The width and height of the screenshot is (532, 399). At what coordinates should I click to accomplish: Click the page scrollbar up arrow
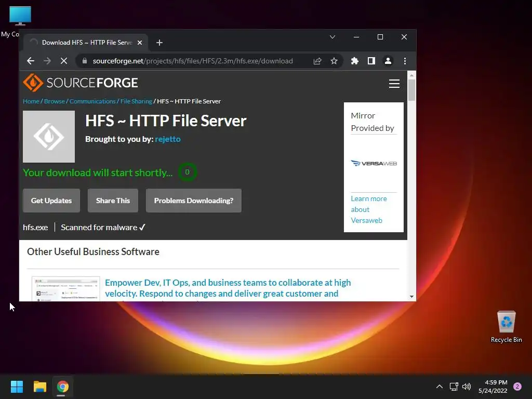pyautogui.click(x=411, y=75)
